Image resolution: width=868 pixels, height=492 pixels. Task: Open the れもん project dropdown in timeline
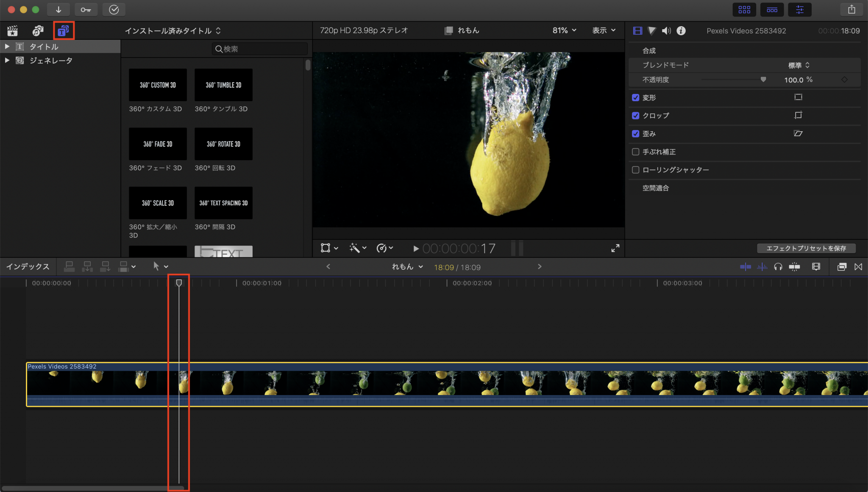click(x=407, y=267)
